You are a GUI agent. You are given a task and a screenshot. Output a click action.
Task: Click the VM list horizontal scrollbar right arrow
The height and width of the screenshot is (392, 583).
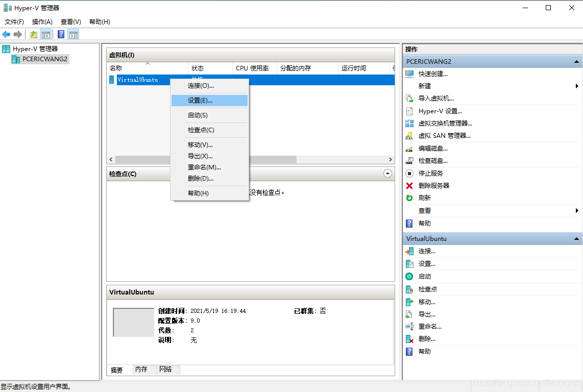[391, 160]
